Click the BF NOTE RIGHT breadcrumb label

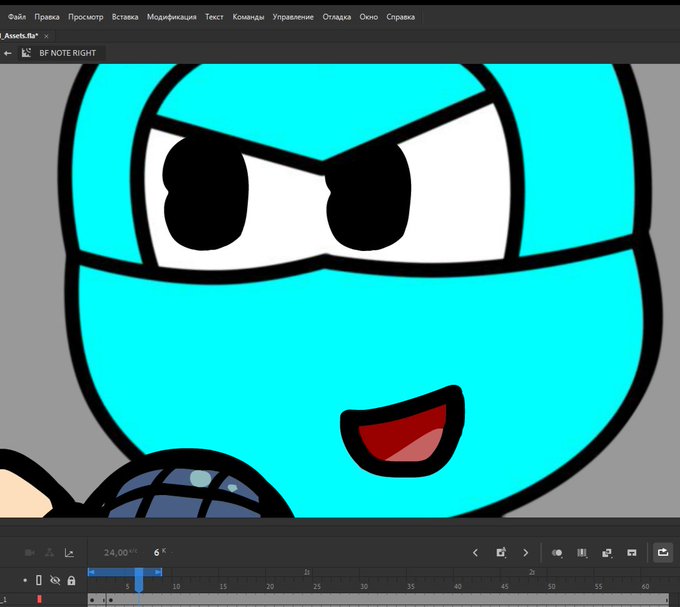[x=67, y=53]
